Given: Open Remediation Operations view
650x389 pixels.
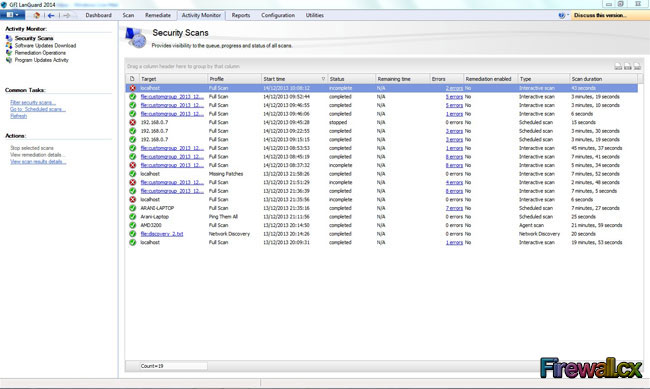Looking at the screenshot, I should (40, 53).
